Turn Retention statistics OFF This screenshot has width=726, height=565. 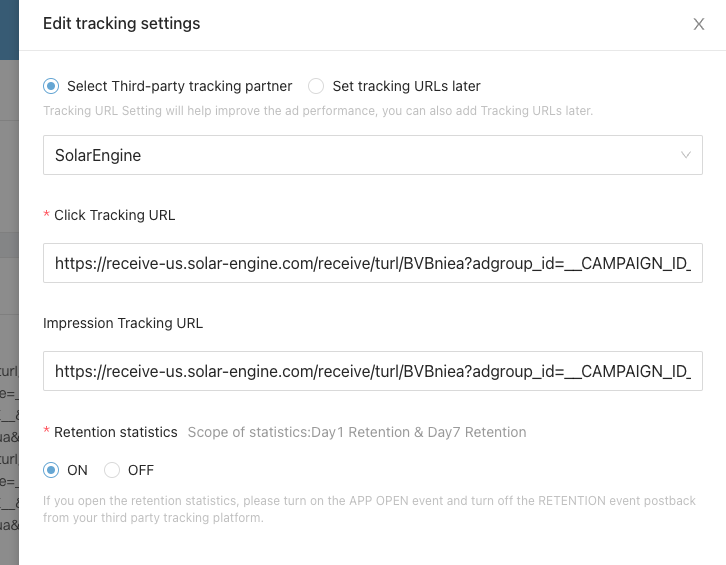click(x=112, y=470)
